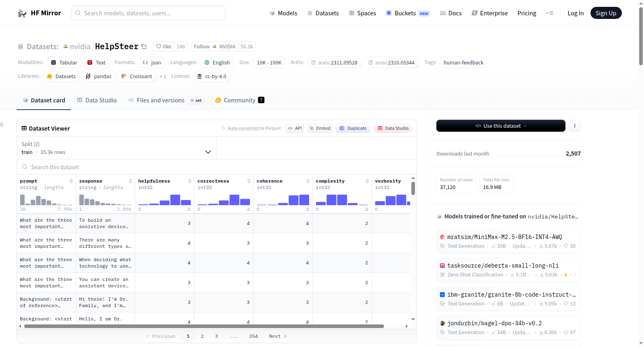The width and height of the screenshot is (644, 347).
Task: Click the HF Mirror logo icon
Action: (22, 13)
